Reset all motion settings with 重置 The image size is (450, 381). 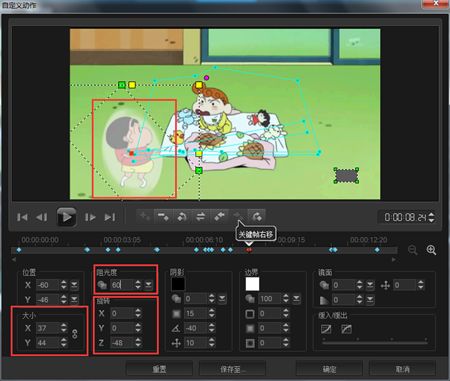coord(159,369)
